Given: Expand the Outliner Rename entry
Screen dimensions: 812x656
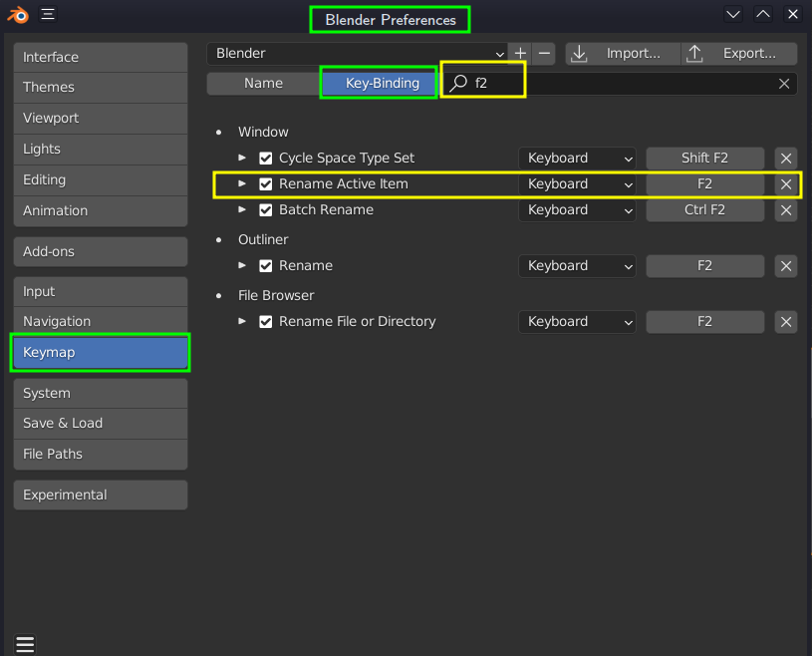Looking at the screenshot, I should (242, 265).
